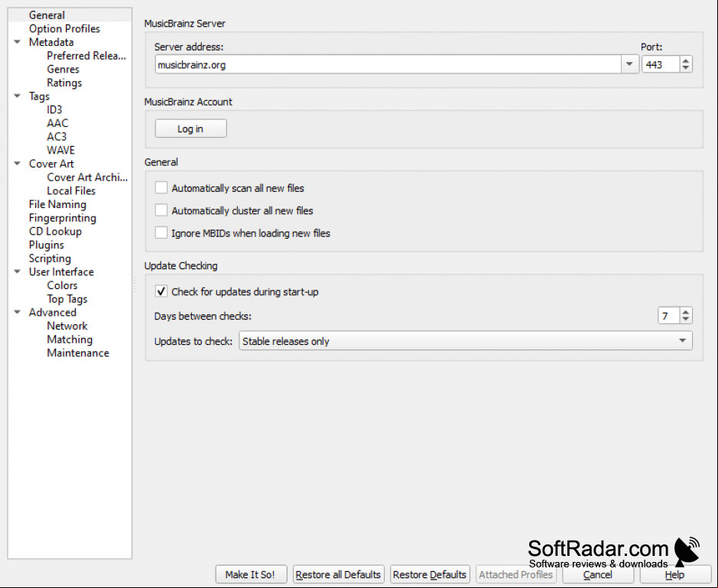Screen dimensions: 718x588
Task: Open Preferred Releases settings
Action: (x=86, y=55)
